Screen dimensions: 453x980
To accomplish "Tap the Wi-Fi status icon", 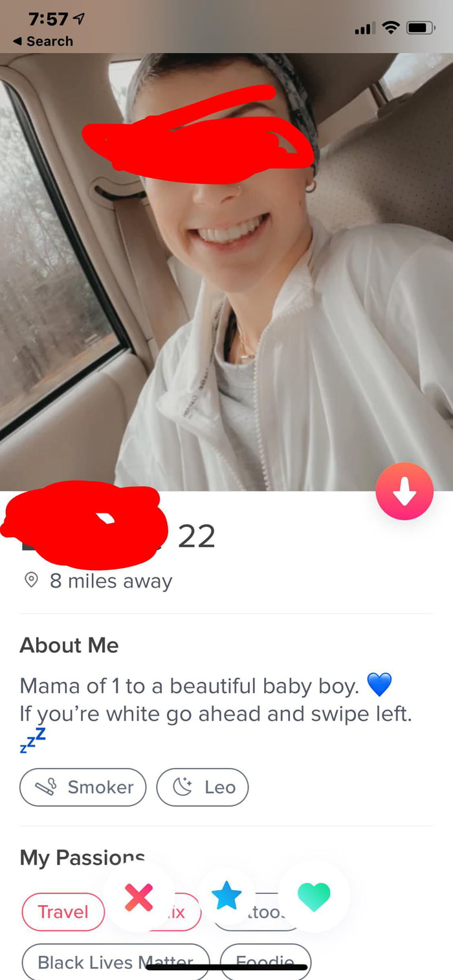I will click(x=390, y=28).
